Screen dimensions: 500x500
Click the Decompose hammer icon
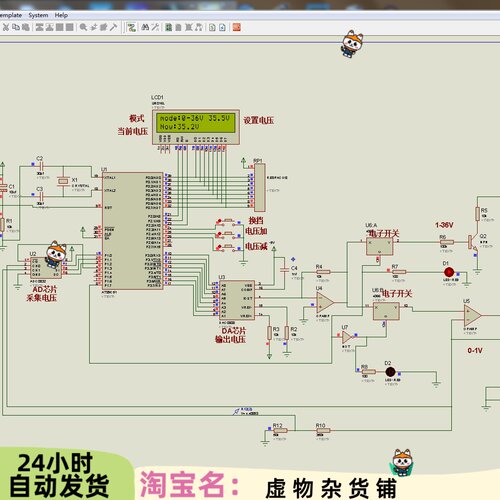[x=113, y=27]
